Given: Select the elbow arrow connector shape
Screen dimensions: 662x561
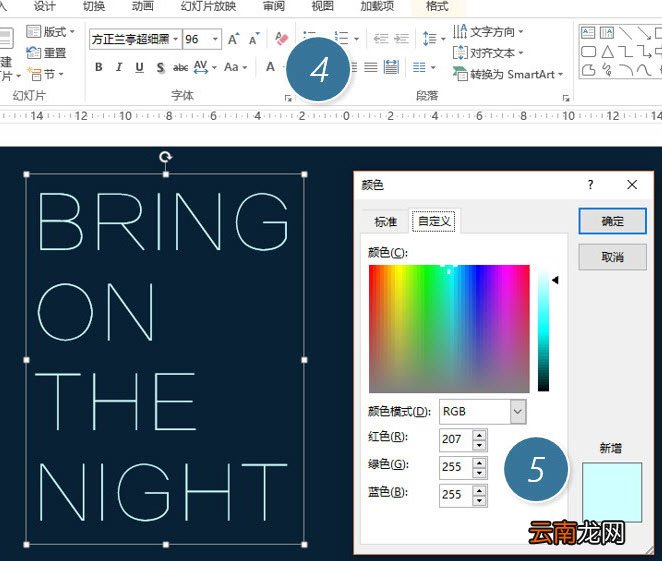Looking at the screenshot, I should [x=644, y=51].
